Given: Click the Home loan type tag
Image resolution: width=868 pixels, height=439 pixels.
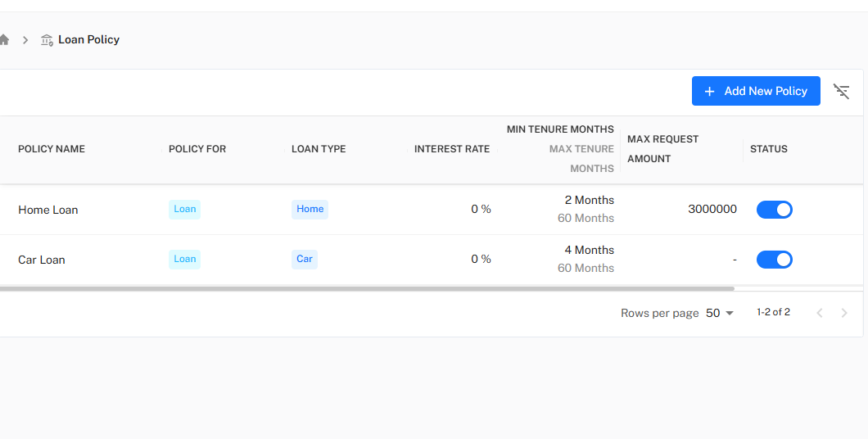Looking at the screenshot, I should click(x=310, y=209).
